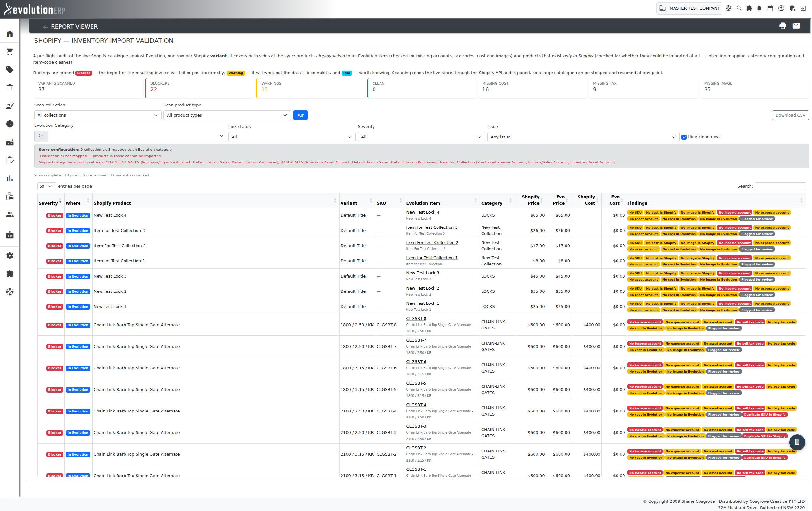The height and width of the screenshot is (511, 812).
Task: Click the variant cell 2100 / 2.50 / KB
Action: click(357, 432)
